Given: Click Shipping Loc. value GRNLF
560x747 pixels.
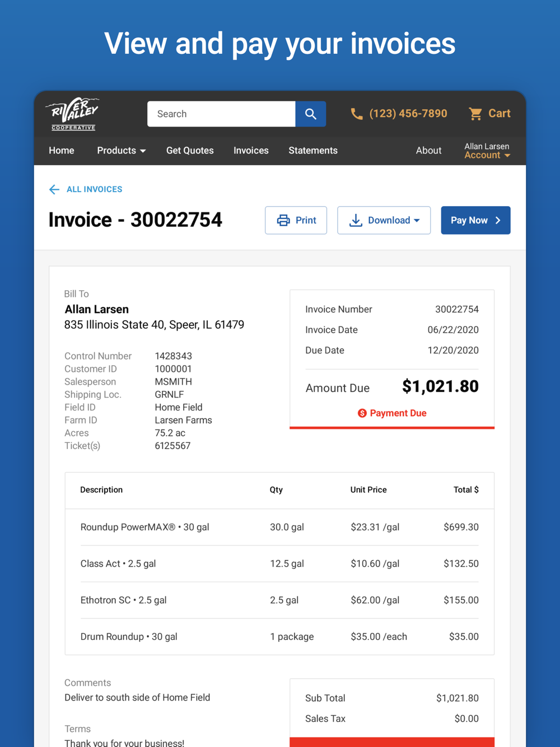Looking at the screenshot, I should (x=169, y=395).
